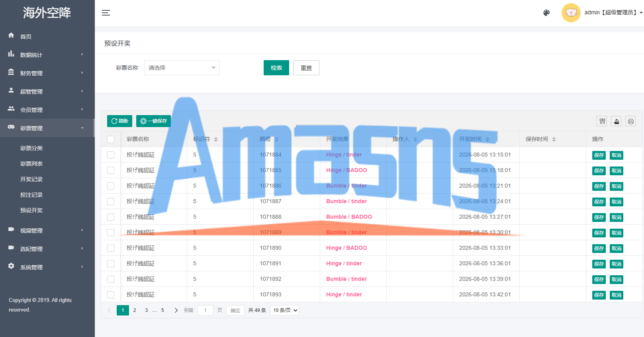Collapse the 彩票管理 menu chevron
644x337 pixels.
point(82,128)
